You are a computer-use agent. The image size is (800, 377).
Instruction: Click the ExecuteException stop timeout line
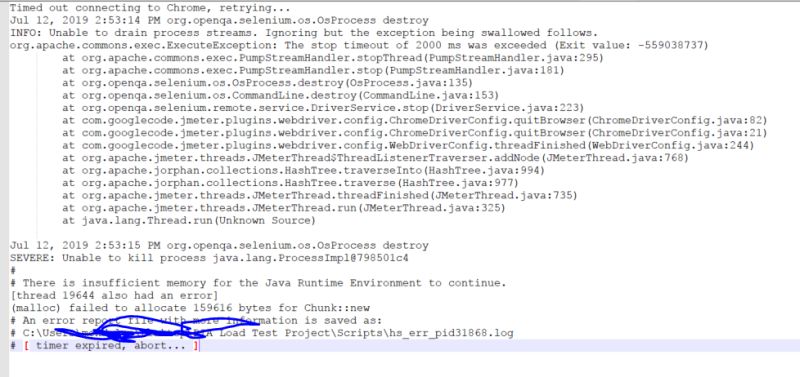pos(359,45)
